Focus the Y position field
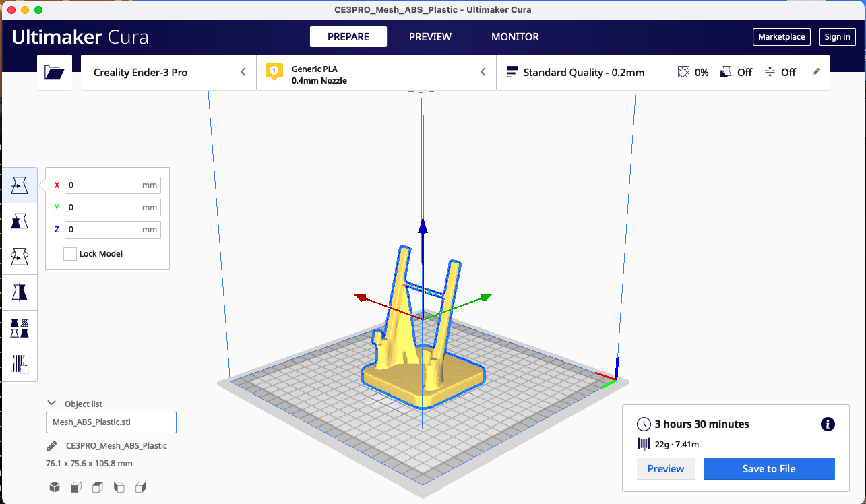This screenshot has height=504, width=866. click(x=113, y=208)
